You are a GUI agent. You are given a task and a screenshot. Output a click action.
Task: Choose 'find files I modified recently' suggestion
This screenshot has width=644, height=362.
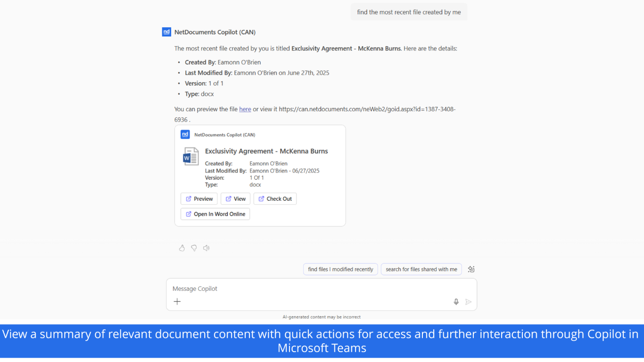[340, 269]
